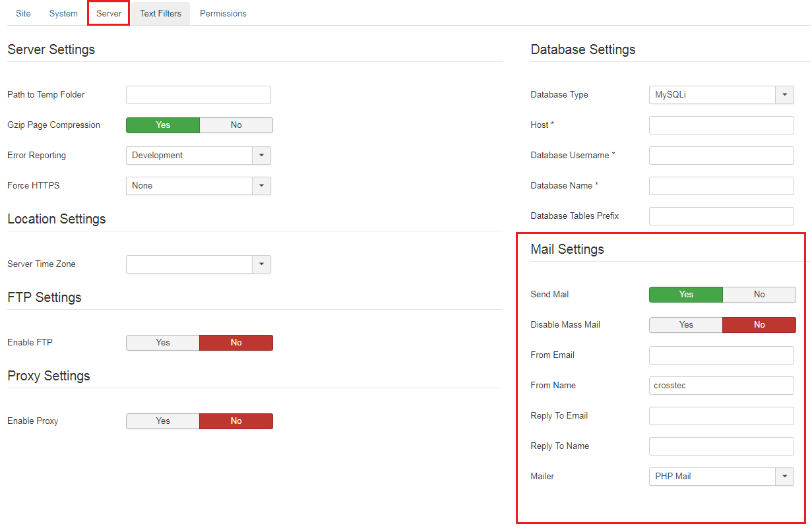Open the Server Time Zone dropdown
Screen dimensions: 812x530
coord(199,264)
